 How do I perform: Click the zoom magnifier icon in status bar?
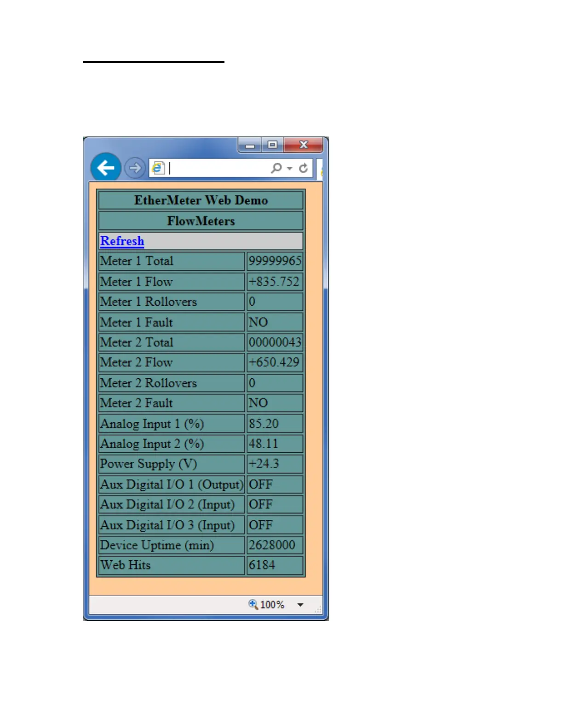(x=253, y=604)
